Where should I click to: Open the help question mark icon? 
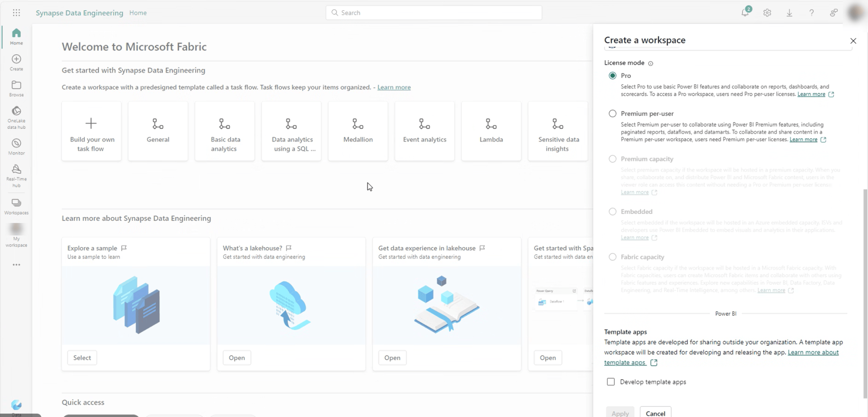[x=811, y=13]
